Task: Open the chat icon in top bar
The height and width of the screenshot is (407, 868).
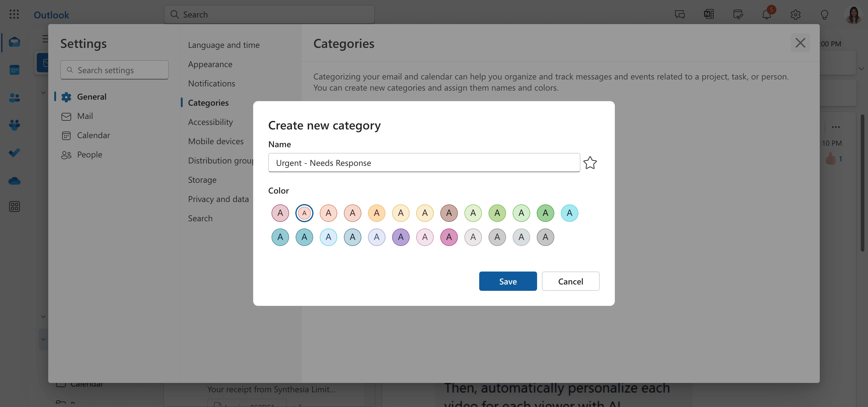Action: [680, 14]
